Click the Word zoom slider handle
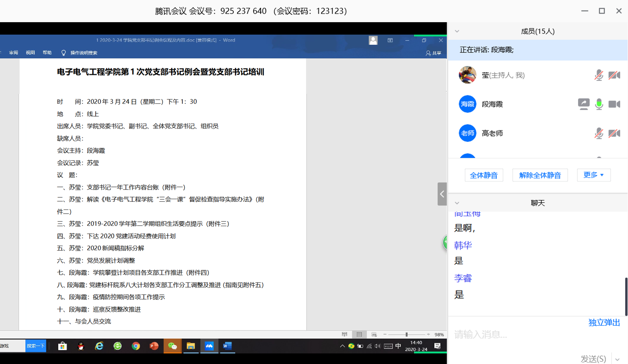 pos(407,334)
